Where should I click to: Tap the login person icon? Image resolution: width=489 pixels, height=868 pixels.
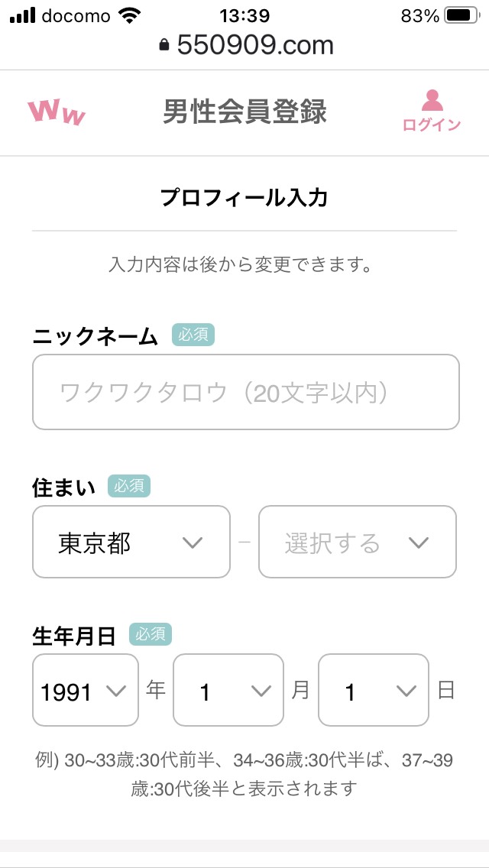(432, 101)
